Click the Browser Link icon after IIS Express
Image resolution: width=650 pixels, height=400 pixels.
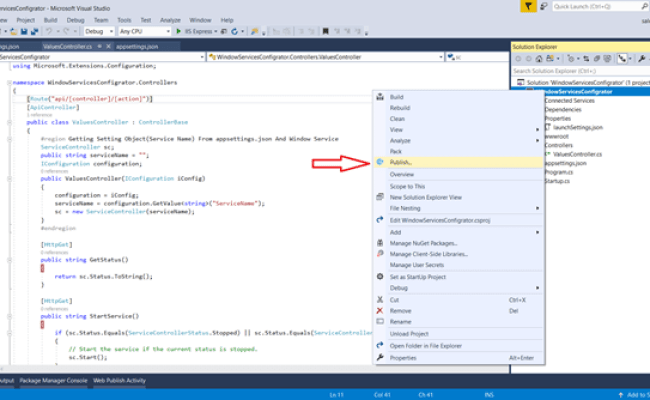click(x=224, y=32)
